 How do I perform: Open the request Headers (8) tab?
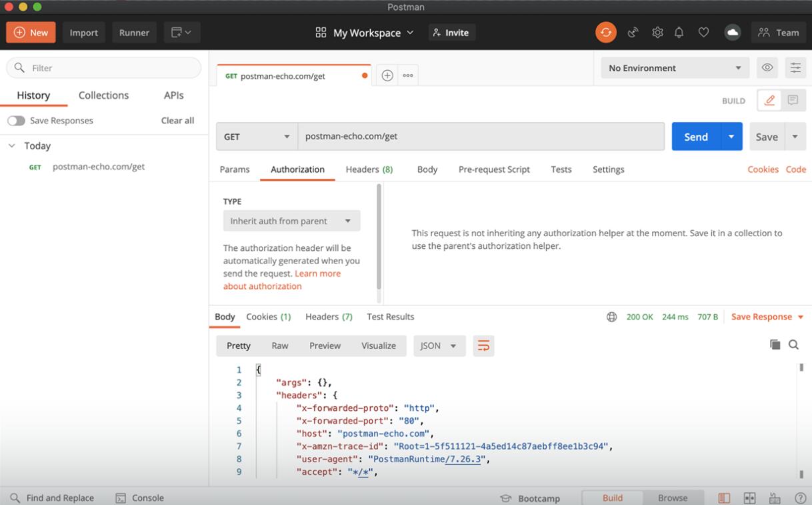[369, 169]
